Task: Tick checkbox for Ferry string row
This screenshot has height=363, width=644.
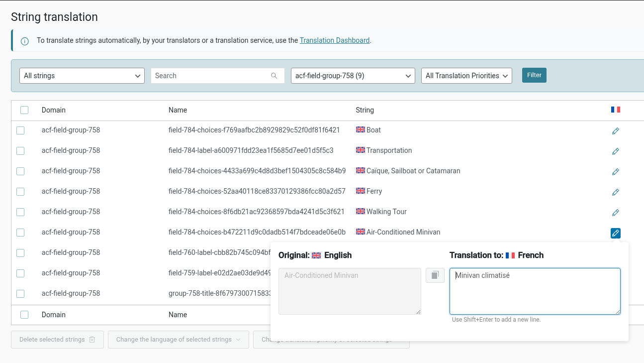Action: 20,192
